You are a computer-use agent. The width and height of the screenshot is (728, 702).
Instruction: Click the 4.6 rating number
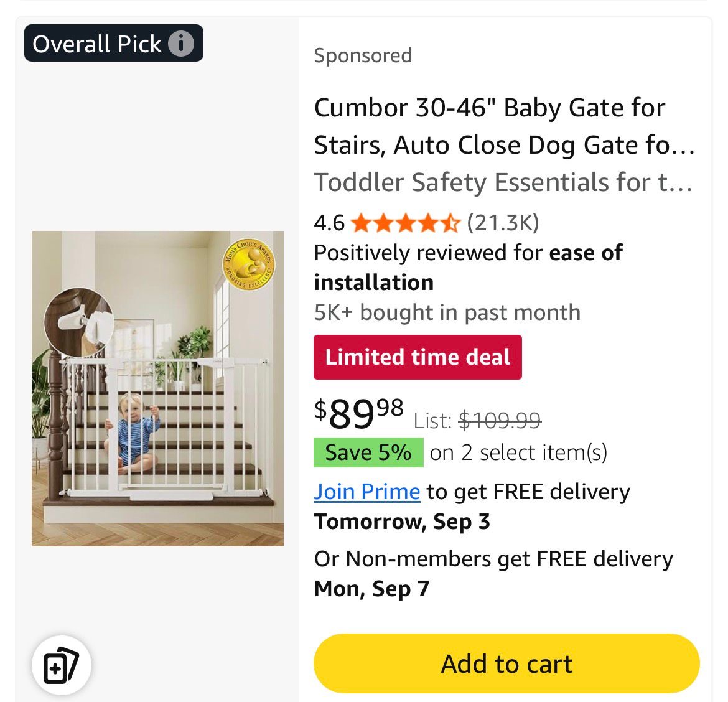[329, 223]
